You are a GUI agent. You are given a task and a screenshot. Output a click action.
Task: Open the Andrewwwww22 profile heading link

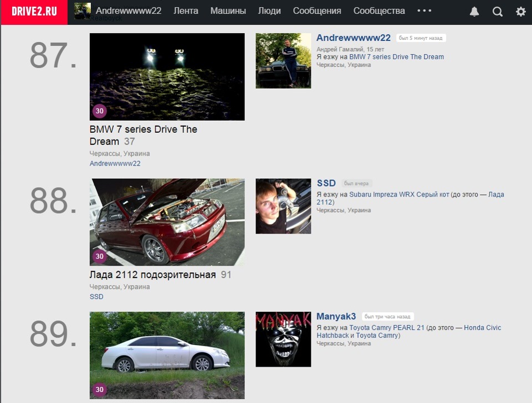[x=354, y=38]
